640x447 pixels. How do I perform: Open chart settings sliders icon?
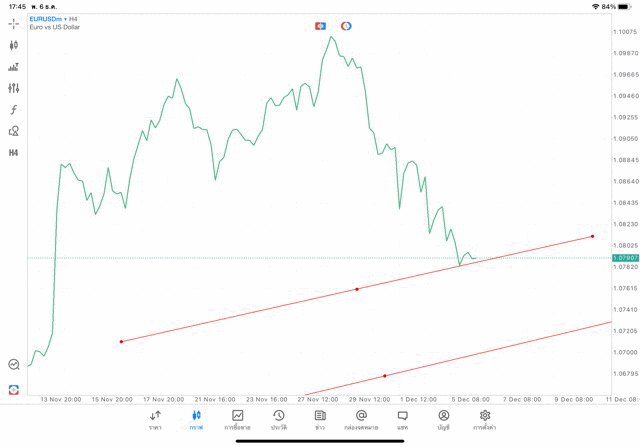14,88
